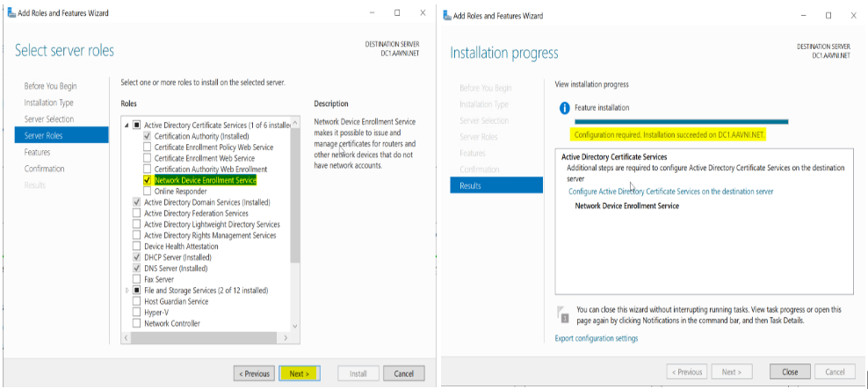Viewport: 868px width, 389px height.
Task: Check Certificate Enrollment Policy Web Service
Action: (148, 148)
